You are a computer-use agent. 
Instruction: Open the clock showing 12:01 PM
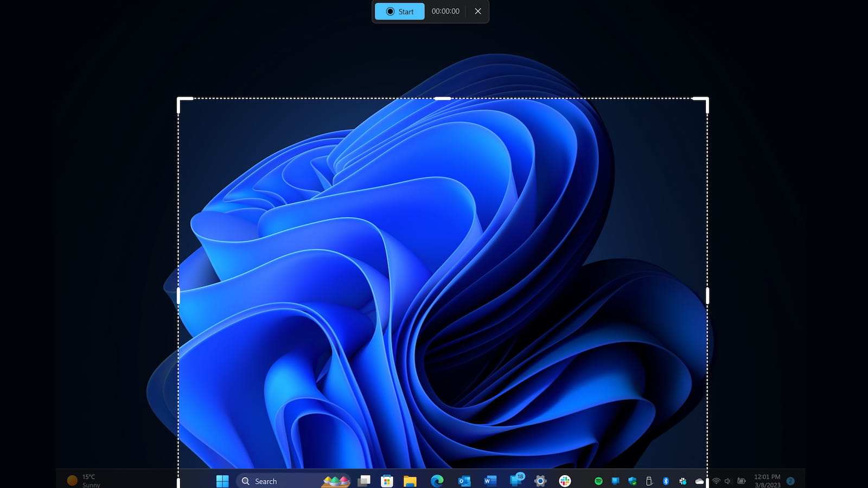coord(767,481)
